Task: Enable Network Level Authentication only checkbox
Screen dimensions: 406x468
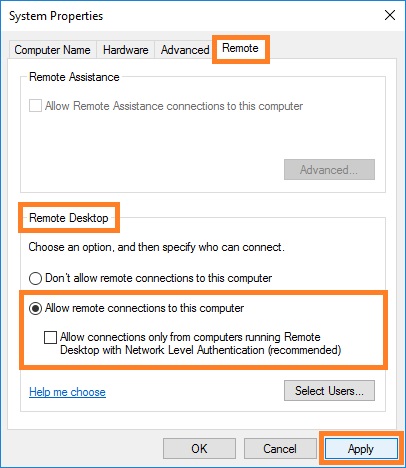Action: point(50,337)
